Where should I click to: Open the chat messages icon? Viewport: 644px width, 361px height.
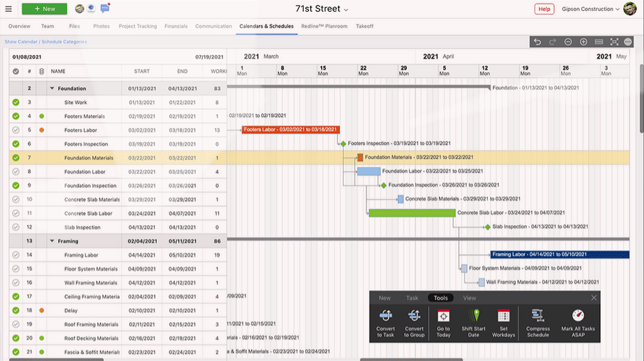[105, 8]
